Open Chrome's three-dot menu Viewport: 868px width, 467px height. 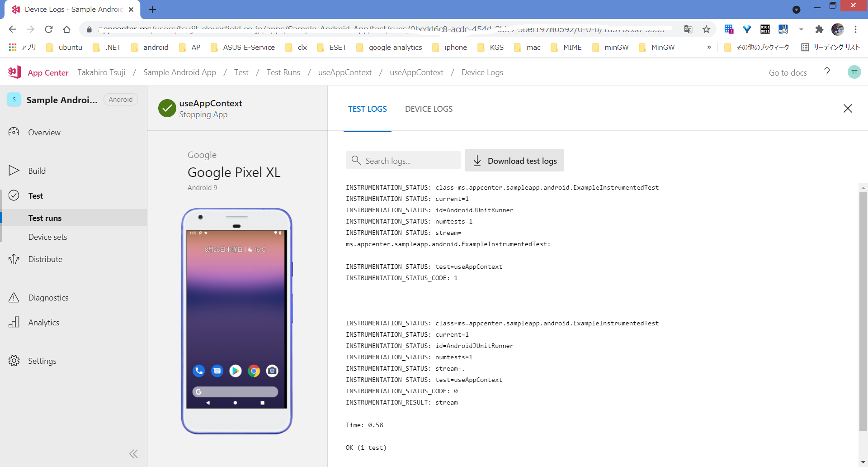855,29
